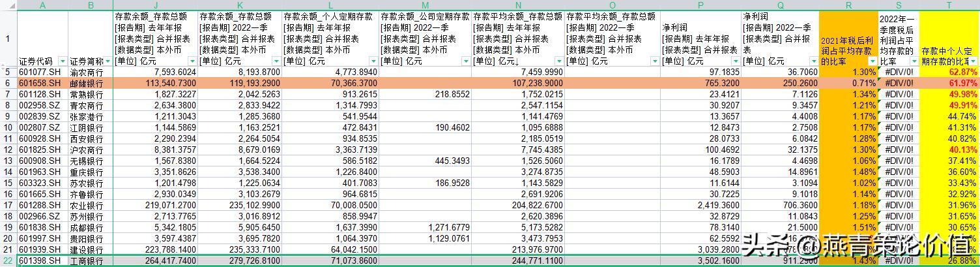Open the filter dropdown in column K header

coord(276,61)
